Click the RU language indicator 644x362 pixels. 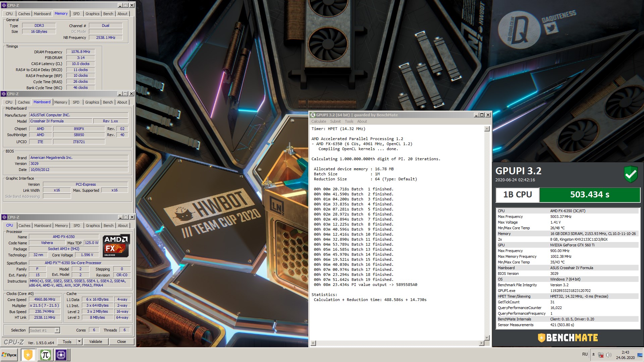tap(585, 354)
